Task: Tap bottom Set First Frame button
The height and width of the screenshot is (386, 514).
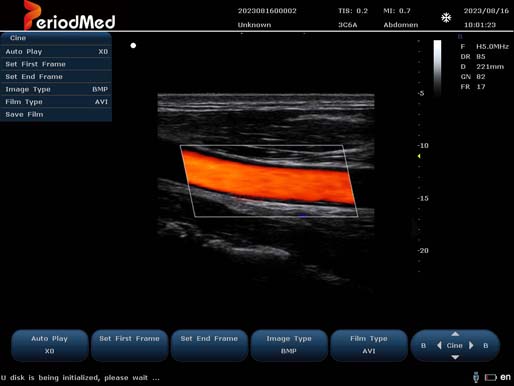Action: 130,345
